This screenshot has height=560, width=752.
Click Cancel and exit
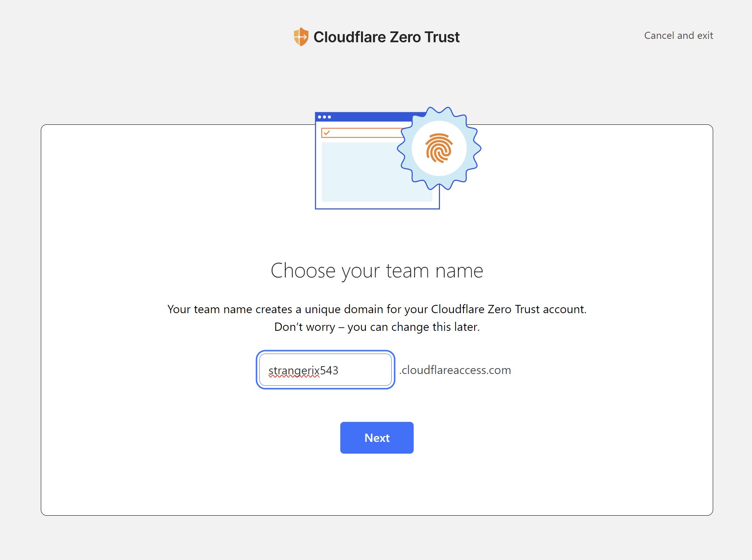click(678, 36)
